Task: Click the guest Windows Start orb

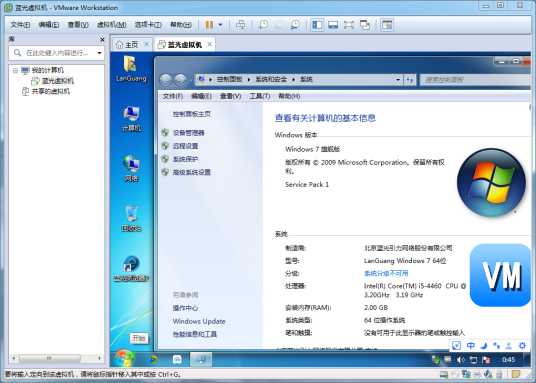Action: point(124,358)
